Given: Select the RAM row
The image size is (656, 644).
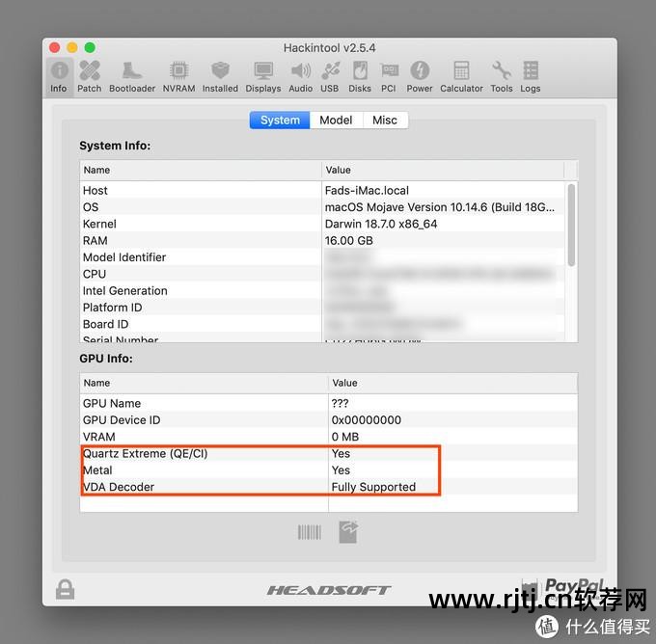Looking at the screenshot, I should tap(322, 241).
